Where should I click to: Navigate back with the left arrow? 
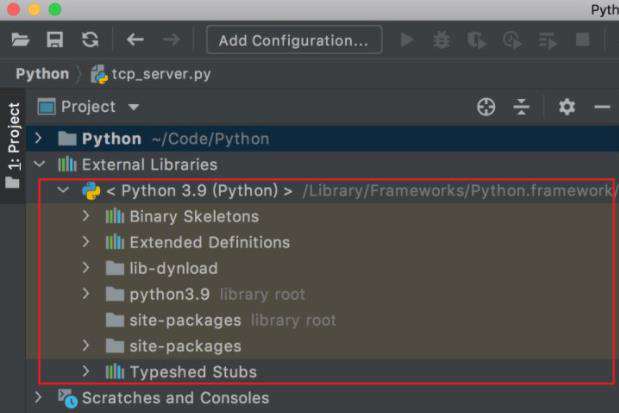tap(135, 40)
